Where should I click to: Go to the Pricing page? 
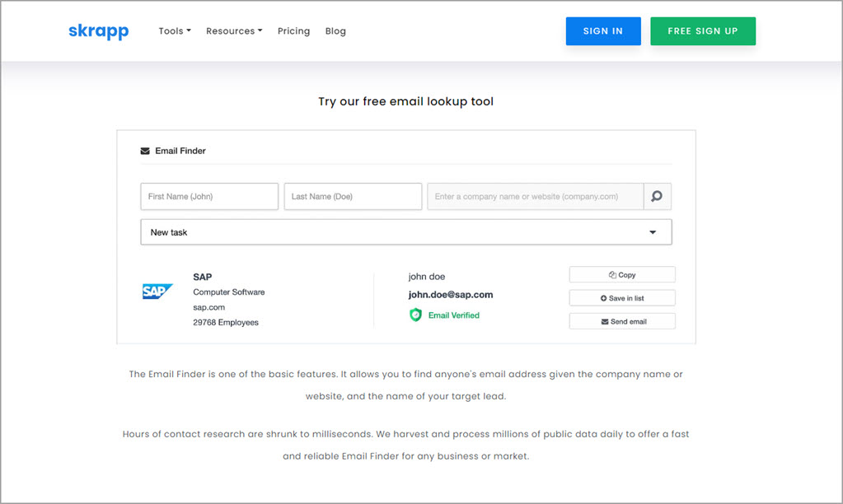tap(293, 31)
